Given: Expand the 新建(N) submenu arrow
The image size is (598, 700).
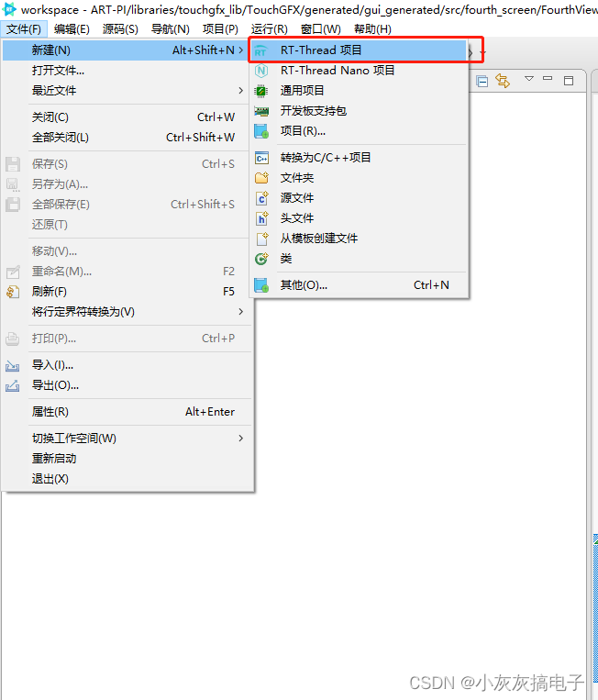Looking at the screenshot, I should [241, 50].
